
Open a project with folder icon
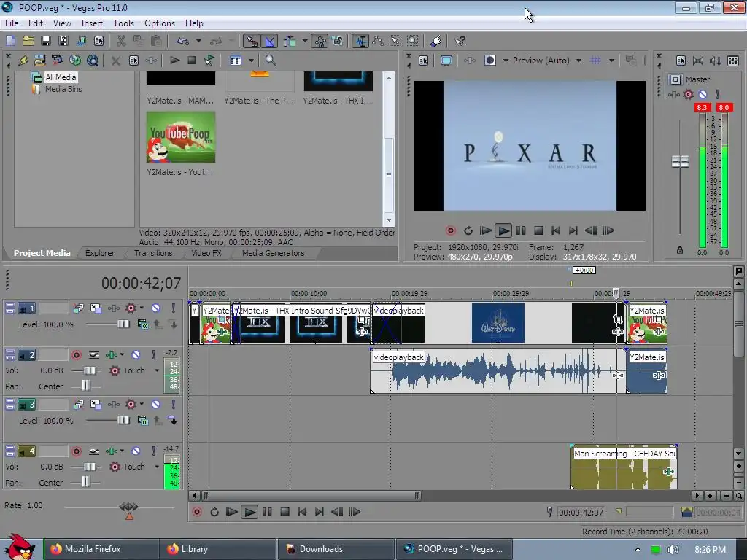[28, 41]
